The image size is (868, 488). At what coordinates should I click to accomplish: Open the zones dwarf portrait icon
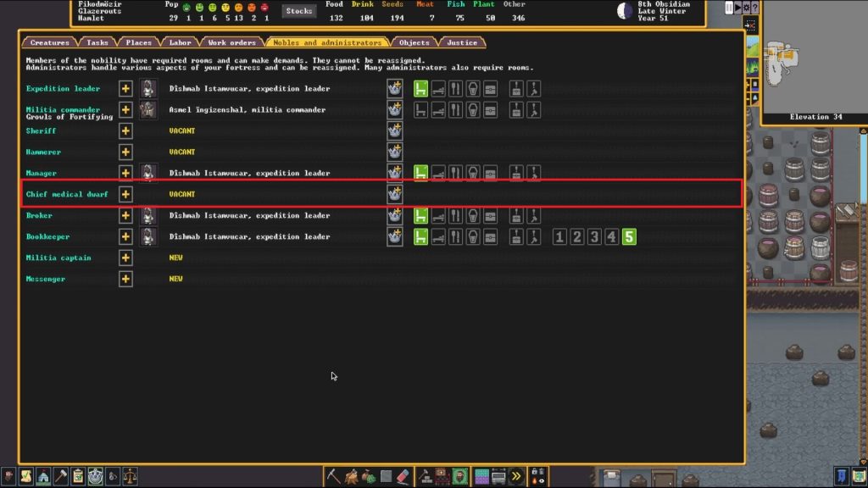click(459, 476)
